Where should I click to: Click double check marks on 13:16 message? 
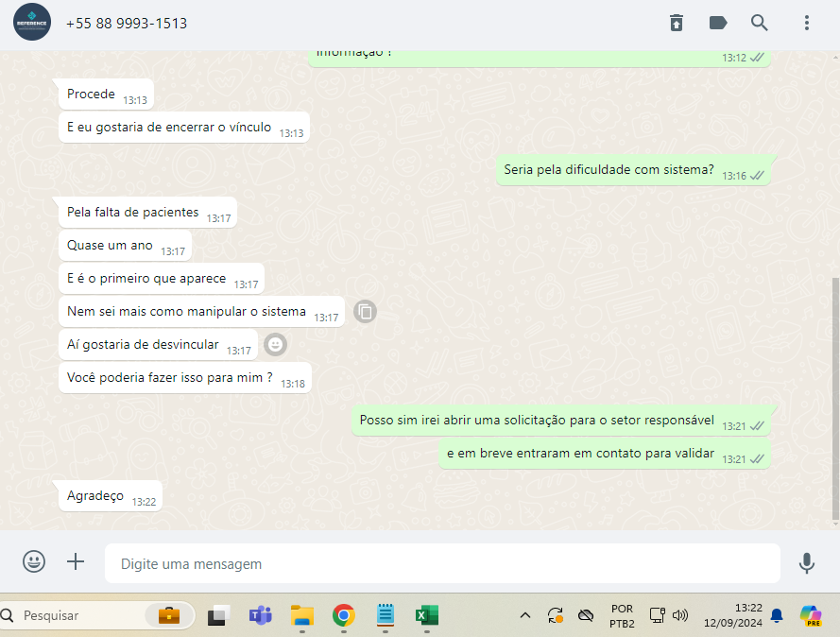(x=757, y=176)
